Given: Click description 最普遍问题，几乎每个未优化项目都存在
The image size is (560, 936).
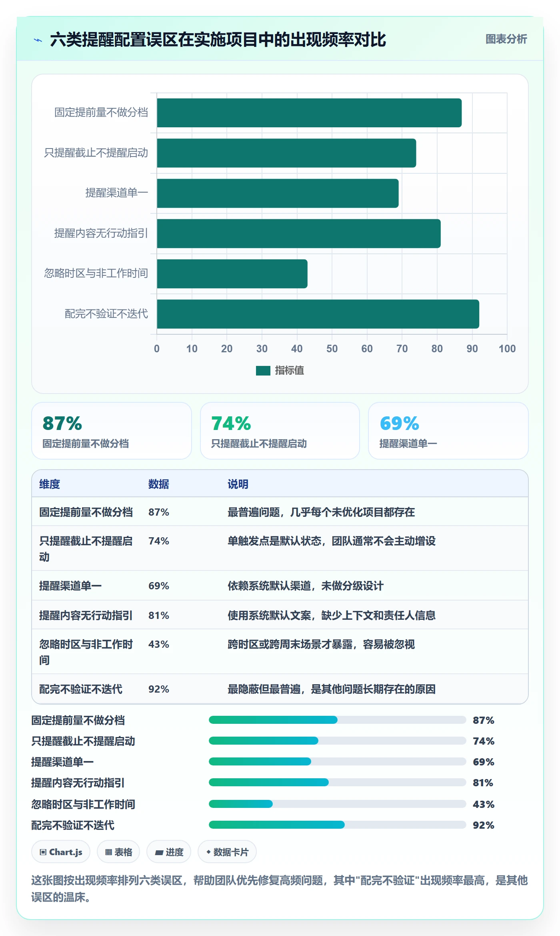Looking at the screenshot, I should [321, 512].
